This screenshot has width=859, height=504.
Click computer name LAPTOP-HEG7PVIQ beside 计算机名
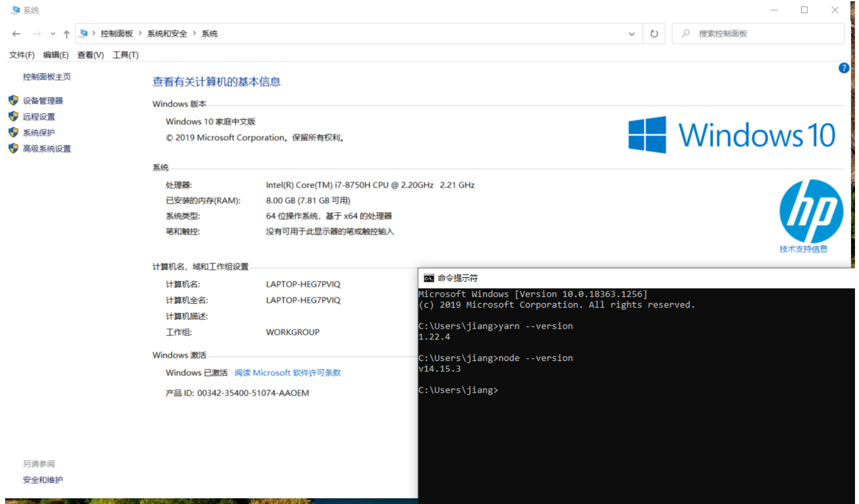pos(303,284)
